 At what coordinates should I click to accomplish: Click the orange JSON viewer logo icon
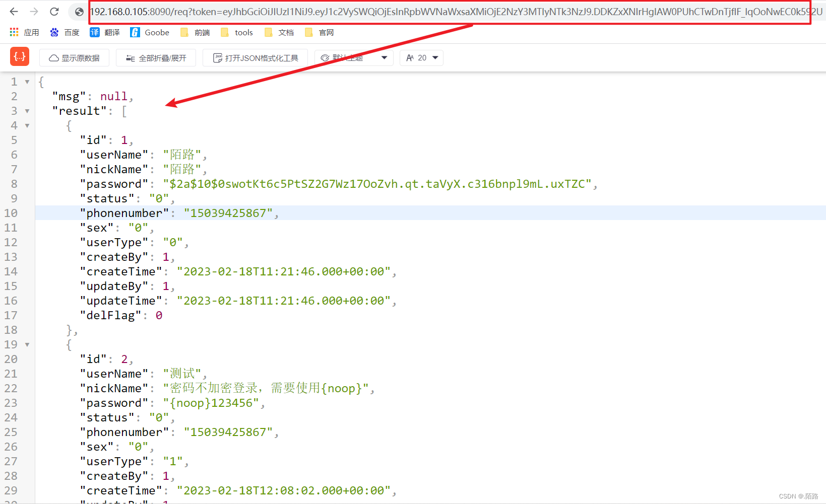[20, 57]
